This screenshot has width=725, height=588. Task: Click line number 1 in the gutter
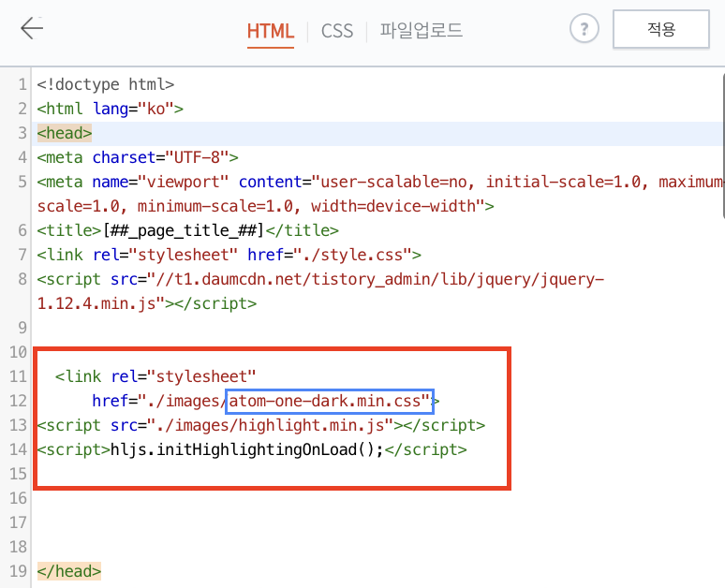click(x=22, y=84)
